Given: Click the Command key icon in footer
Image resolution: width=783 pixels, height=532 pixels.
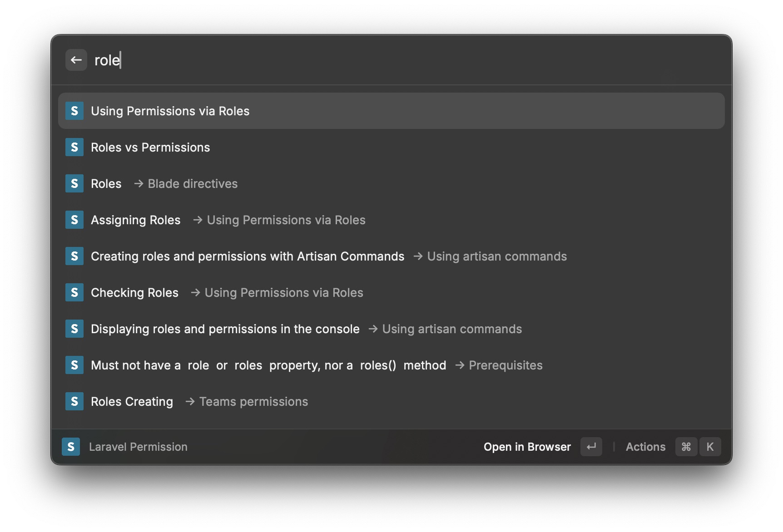Looking at the screenshot, I should click(686, 447).
